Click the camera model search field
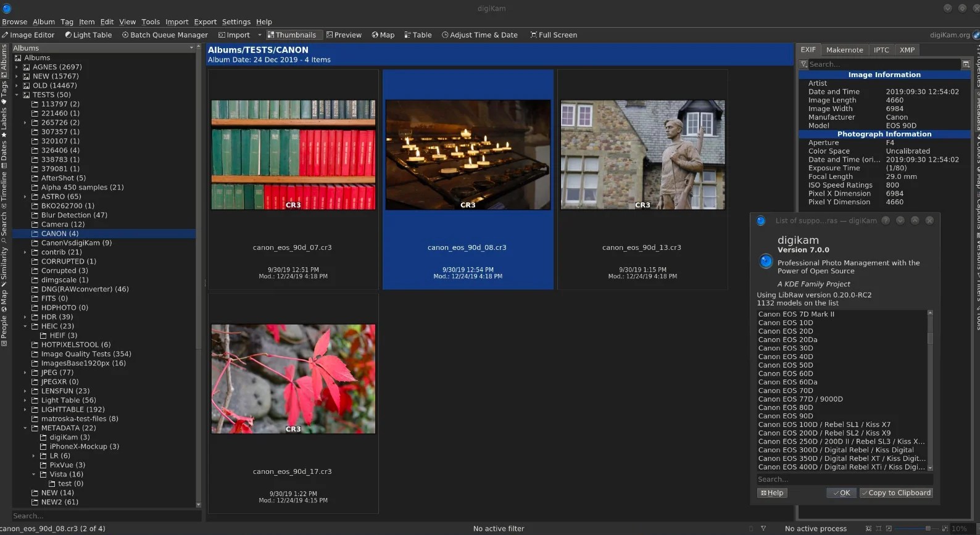Viewport: 980px width, 535px height. click(x=844, y=479)
